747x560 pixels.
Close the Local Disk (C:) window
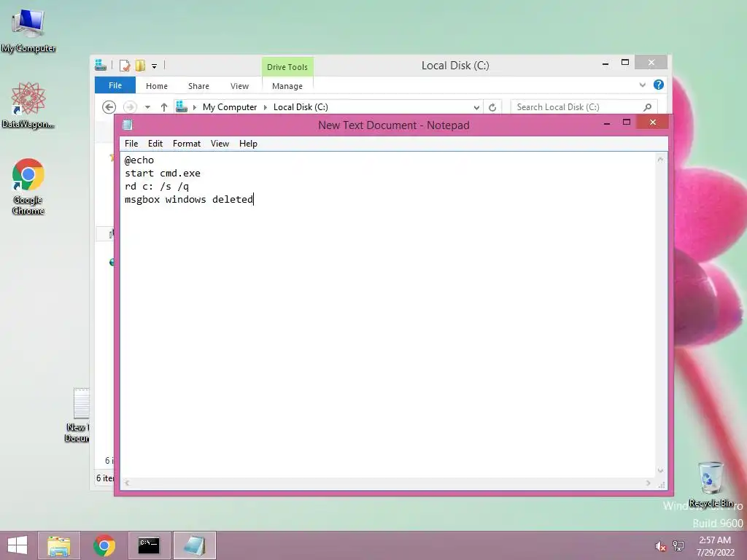[651, 63]
